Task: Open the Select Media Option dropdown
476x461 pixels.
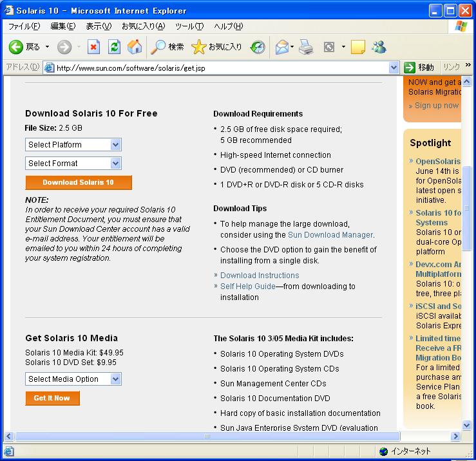Action: pyautogui.click(x=73, y=379)
